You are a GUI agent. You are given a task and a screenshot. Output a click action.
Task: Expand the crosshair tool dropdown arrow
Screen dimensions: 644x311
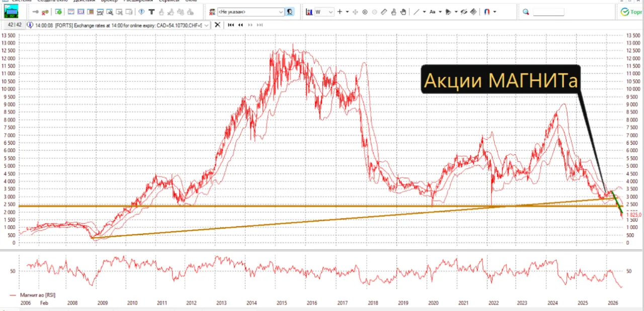coord(347,12)
